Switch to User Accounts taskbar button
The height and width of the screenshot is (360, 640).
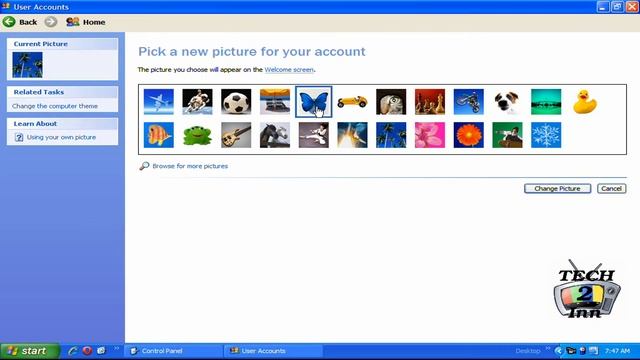[273, 351]
